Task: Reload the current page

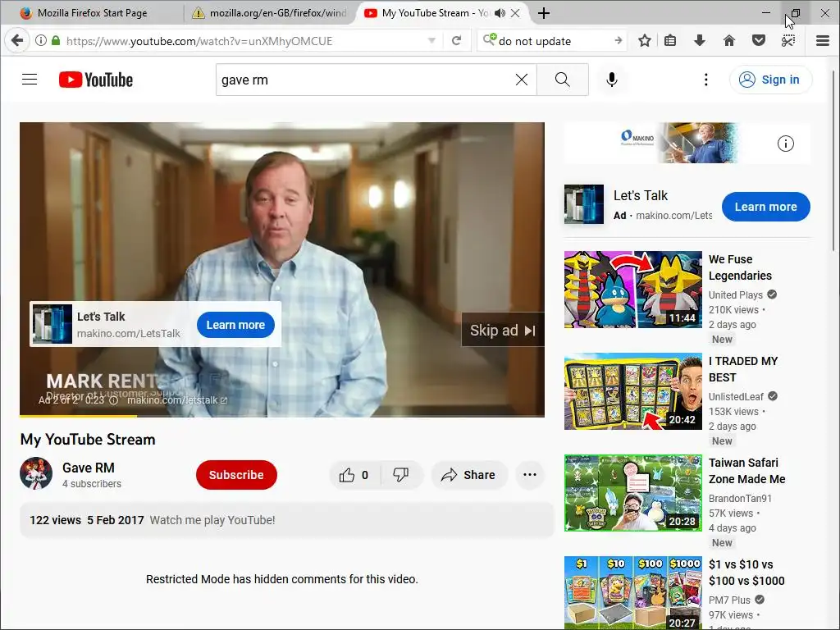Action: tap(456, 41)
